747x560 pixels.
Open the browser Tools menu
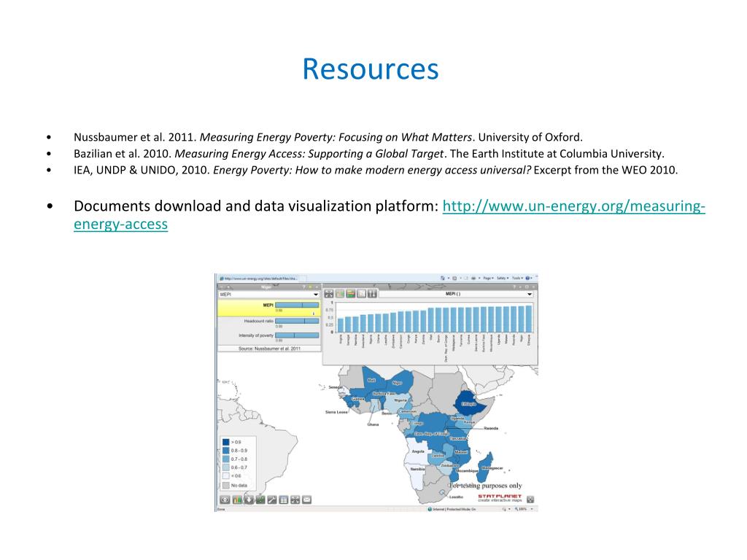coord(517,278)
